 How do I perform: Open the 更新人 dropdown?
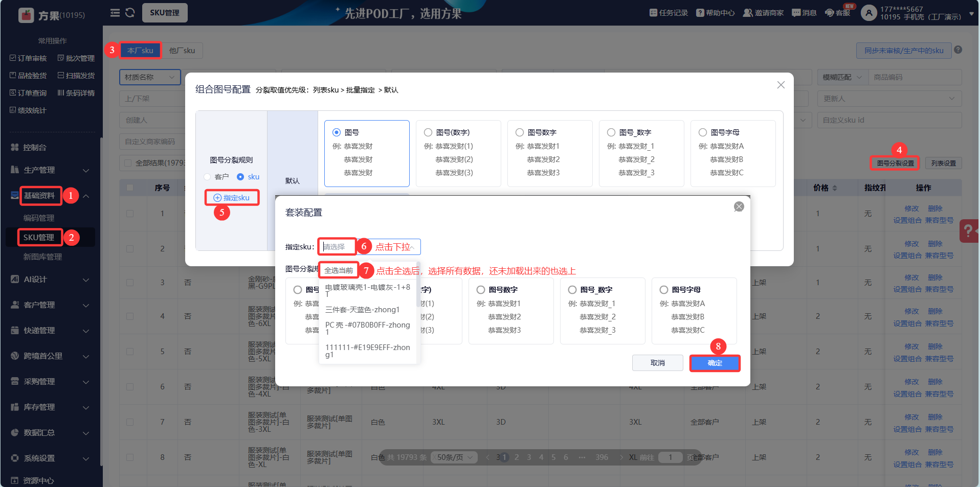(889, 99)
